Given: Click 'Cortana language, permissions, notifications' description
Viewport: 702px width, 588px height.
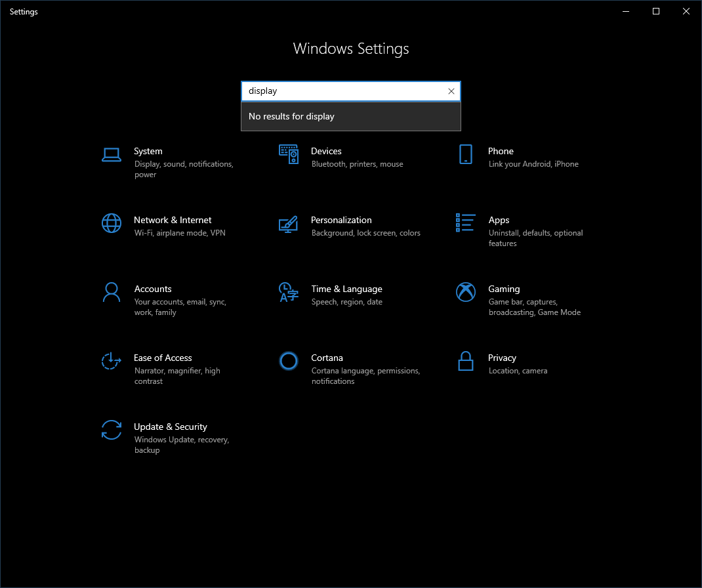Looking at the screenshot, I should 366,376.
